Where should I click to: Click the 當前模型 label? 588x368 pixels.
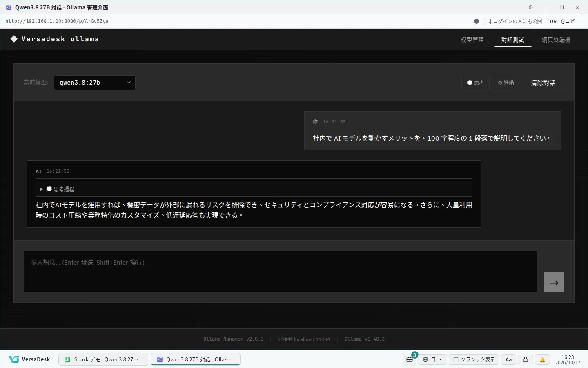click(36, 82)
